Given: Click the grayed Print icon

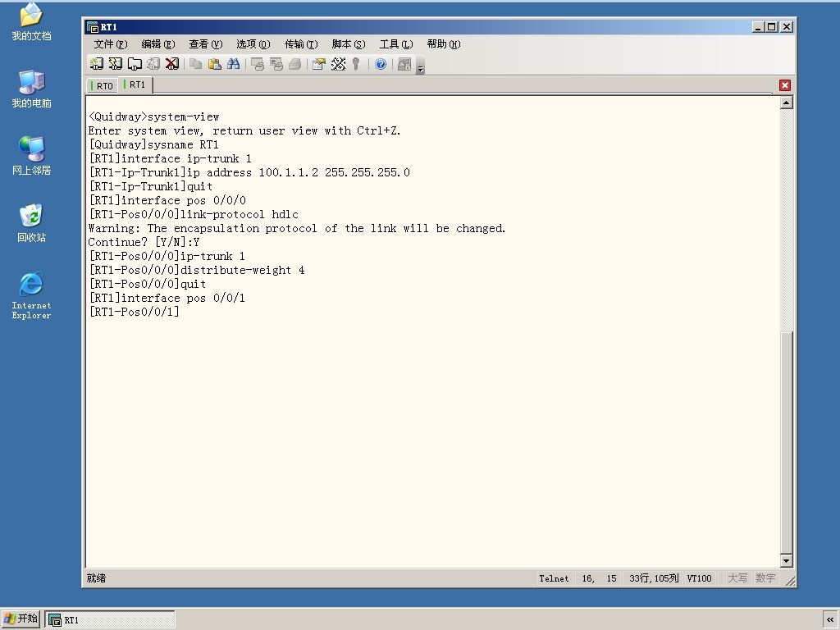Looking at the screenshot, I should 294,64.
